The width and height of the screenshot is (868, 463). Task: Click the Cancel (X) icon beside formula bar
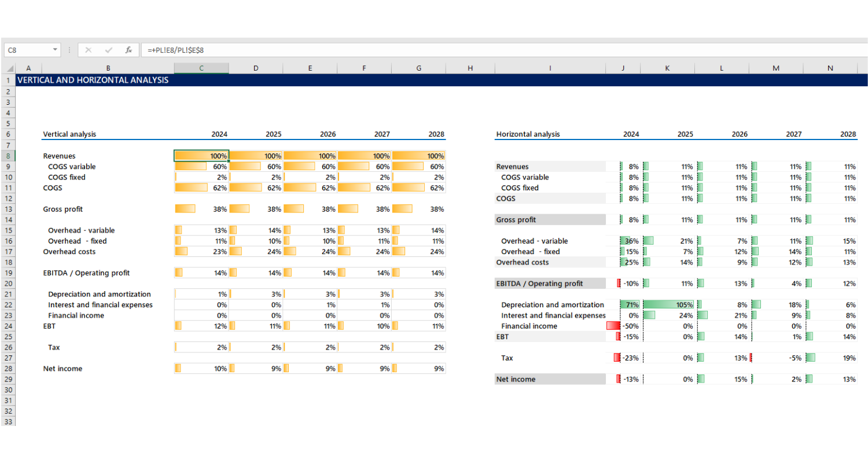click(x=88, y=50)
